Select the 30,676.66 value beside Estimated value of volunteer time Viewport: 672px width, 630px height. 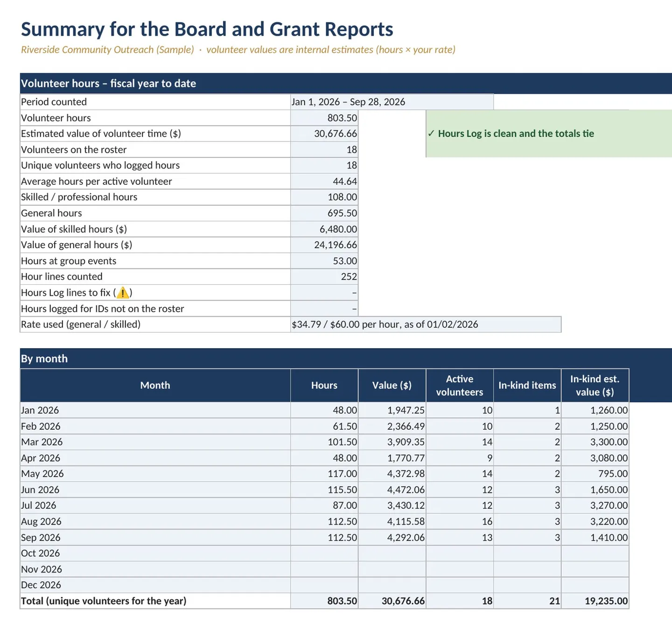click(324, 134)
